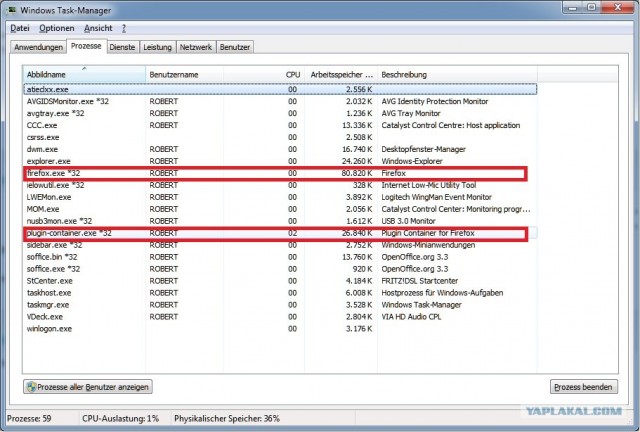Viewport: 640px width, 432px height.
Task: Switch to the Dienste tab
Action: click(x=122, y=47)
